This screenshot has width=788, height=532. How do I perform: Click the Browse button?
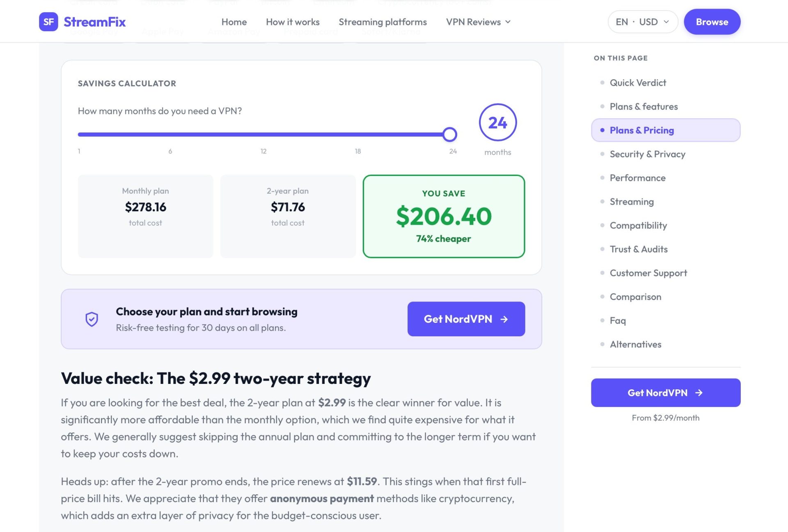pos(712,22)
